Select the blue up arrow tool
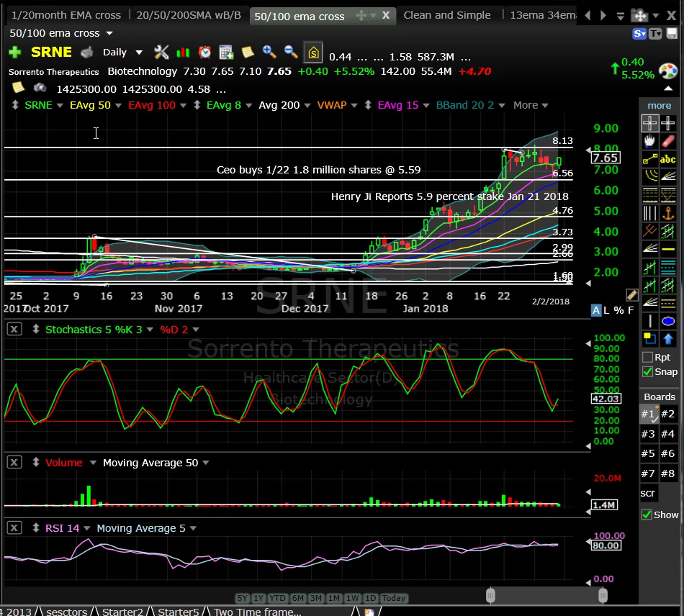684x616 pixels. [668, 339]
